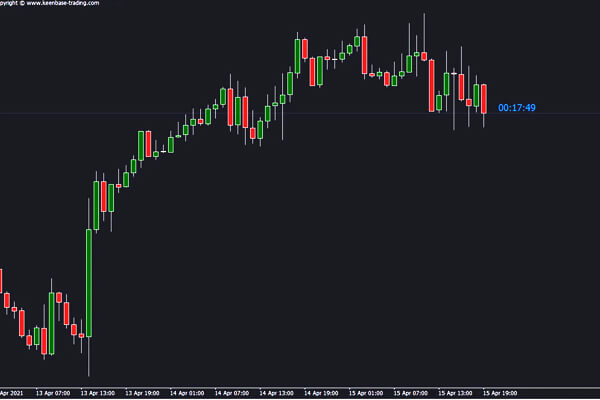Select the 14 Apr 07:00 time label
The image size is (600, 400).
pyautogui.click(x=232, y=393)
